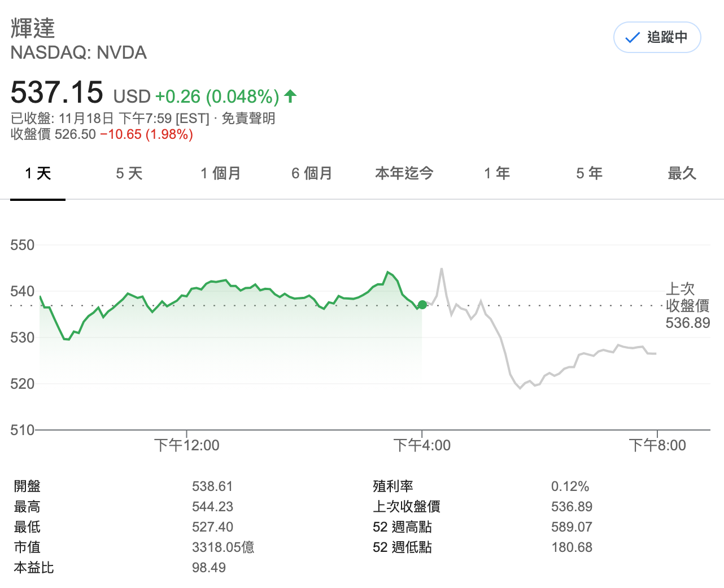The height and width of the screenshot is (588, 724).
Task: Click the 52 週高點 row label
Action: [402, 527]
